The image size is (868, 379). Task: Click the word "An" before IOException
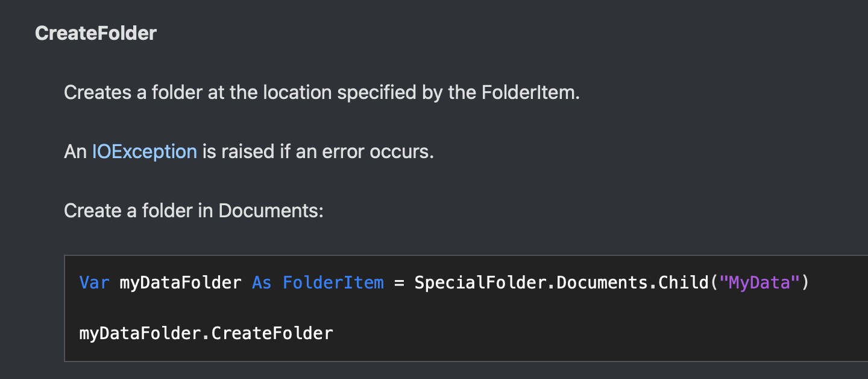(75, 151)
